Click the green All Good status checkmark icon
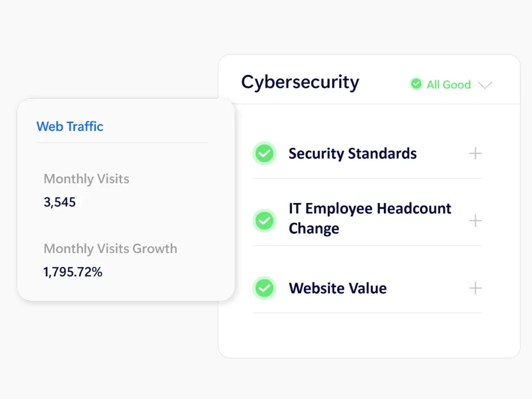 [x=416, y=84]
